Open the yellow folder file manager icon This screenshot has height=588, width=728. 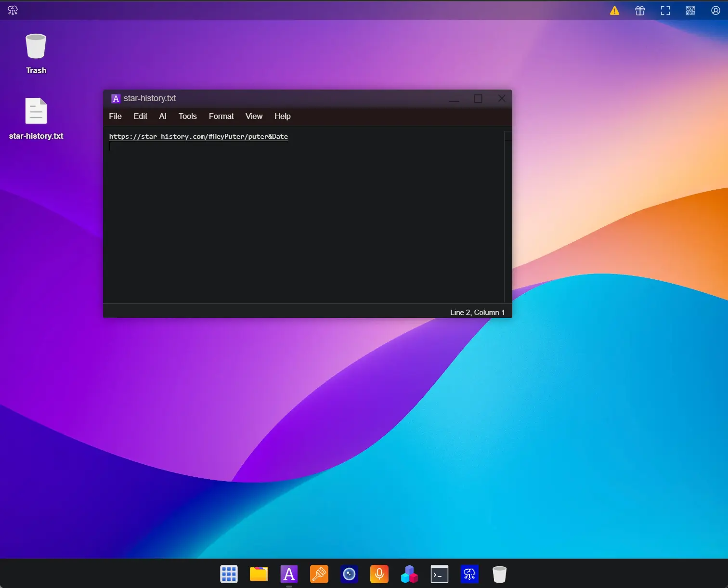point(259,574)
